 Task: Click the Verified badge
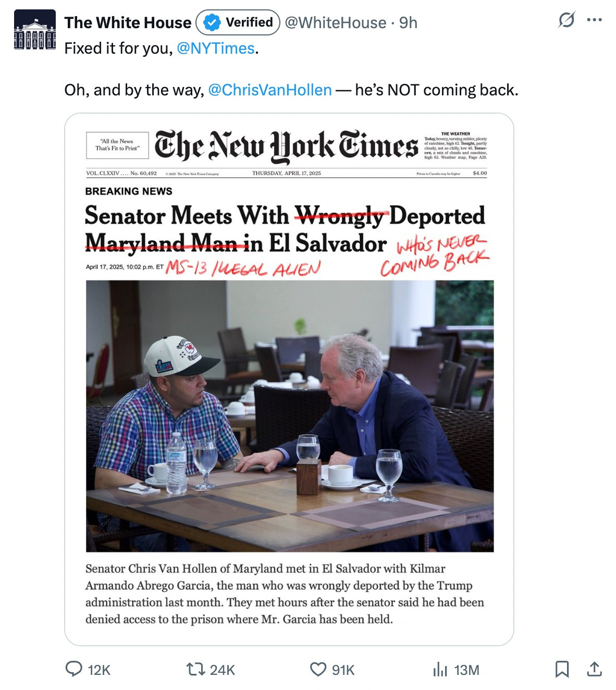(238, 22)
